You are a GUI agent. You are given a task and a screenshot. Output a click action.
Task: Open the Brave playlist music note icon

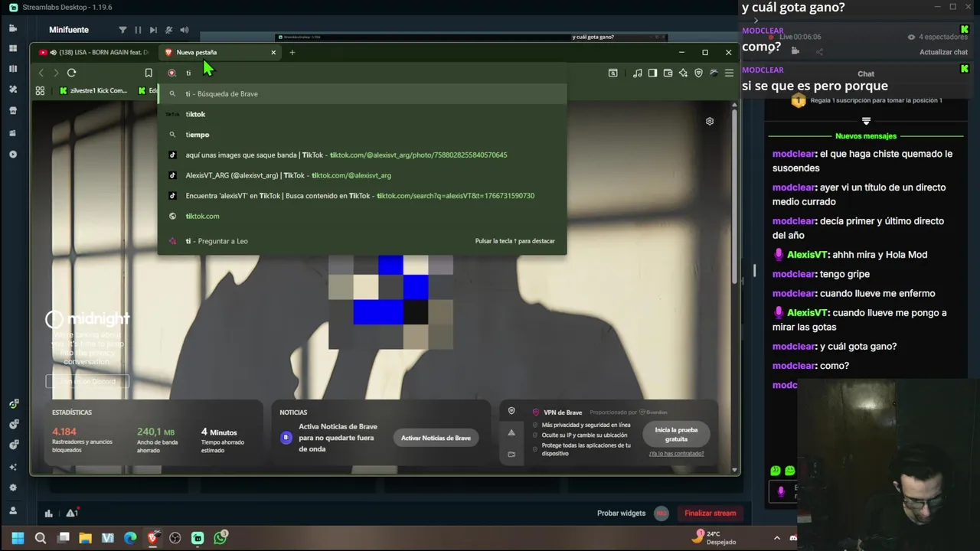(637, 73)
